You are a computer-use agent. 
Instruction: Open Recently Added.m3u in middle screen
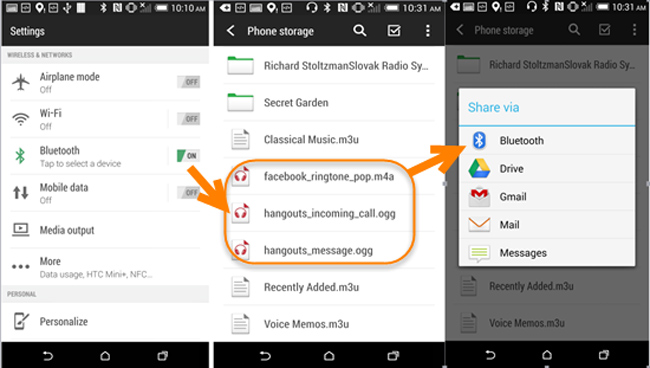[329, 287]
